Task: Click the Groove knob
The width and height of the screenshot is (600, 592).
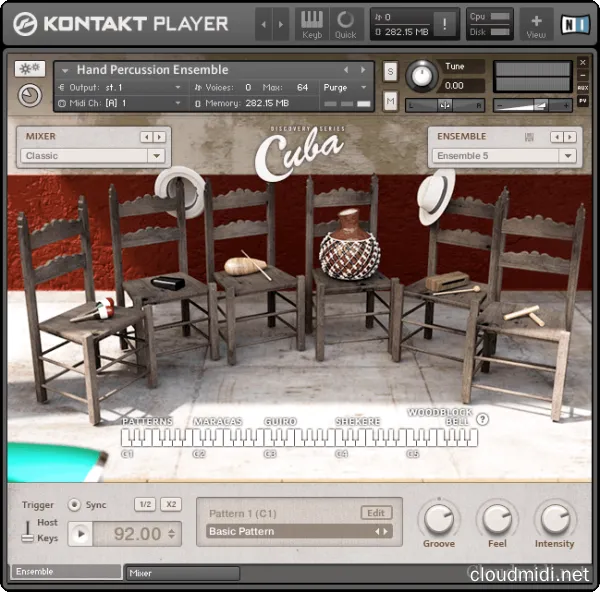Action: (x=438, y=519)
